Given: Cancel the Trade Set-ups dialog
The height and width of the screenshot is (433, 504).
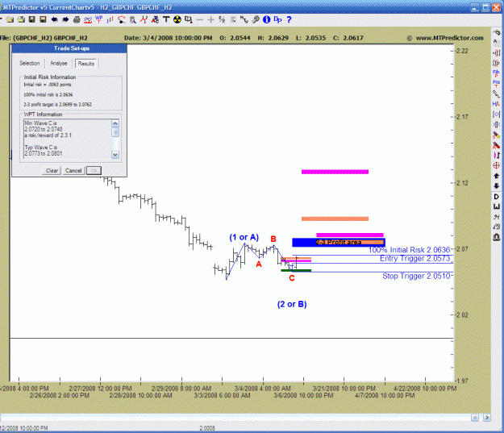Looking at the screenshot, I should click(x=73, y=171).
